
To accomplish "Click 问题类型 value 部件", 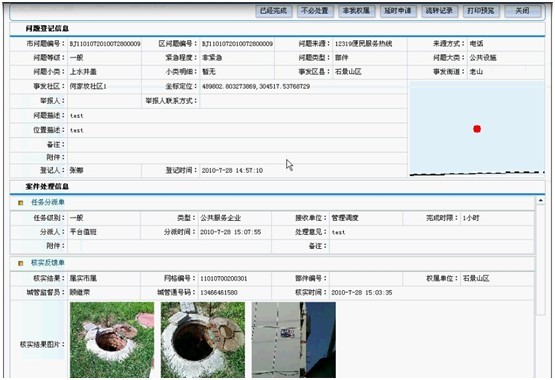I will [342, 58].
